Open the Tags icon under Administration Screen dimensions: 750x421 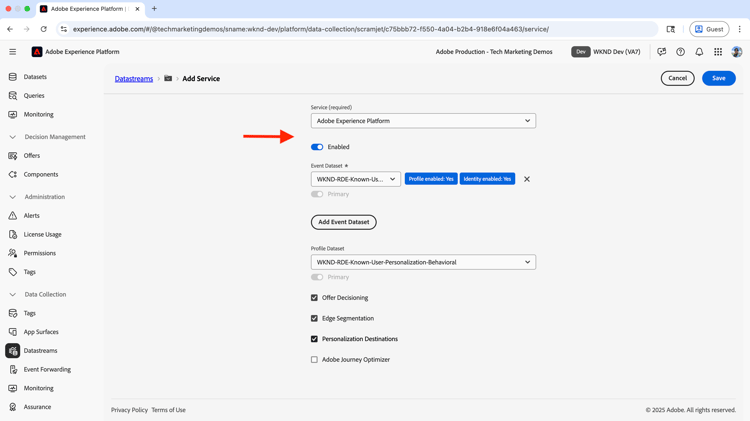pyautogui.click(x=13, y=272)
